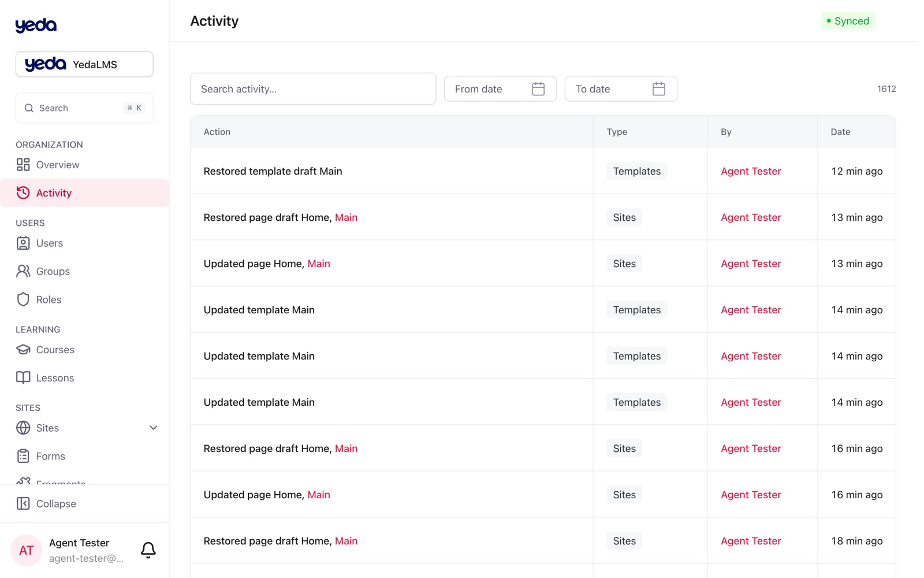Viewport: 924px width, 578px height.
Task: Click the Forms clipboard icon
Action: [x=23, y=456]
